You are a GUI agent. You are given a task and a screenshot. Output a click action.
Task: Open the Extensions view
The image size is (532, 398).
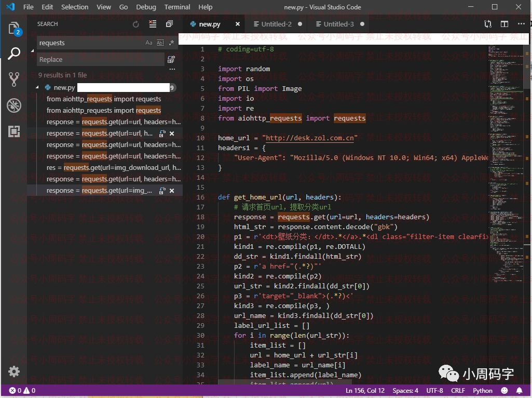(x=14, y=131)
